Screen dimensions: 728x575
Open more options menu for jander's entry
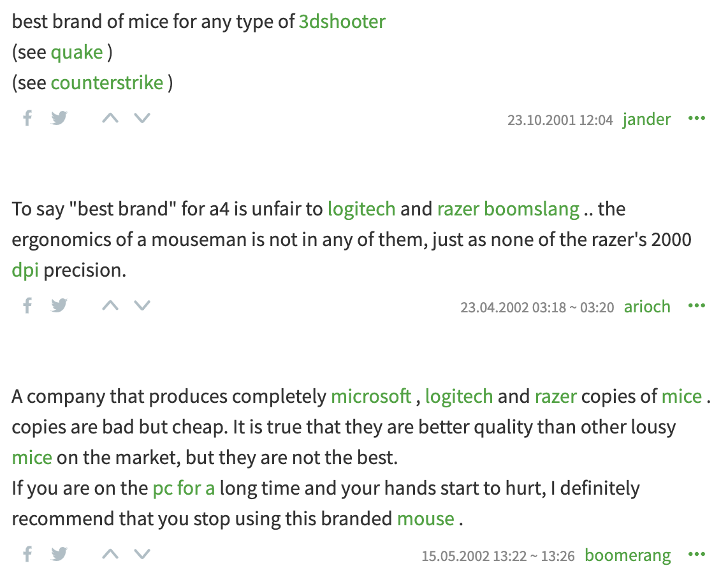(697, 119)
